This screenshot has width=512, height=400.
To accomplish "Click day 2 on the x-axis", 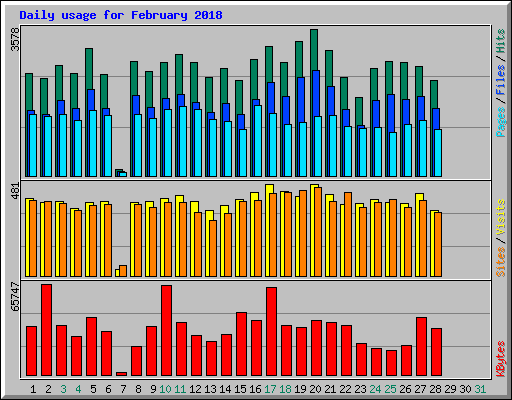I will (x=48, y=389).
